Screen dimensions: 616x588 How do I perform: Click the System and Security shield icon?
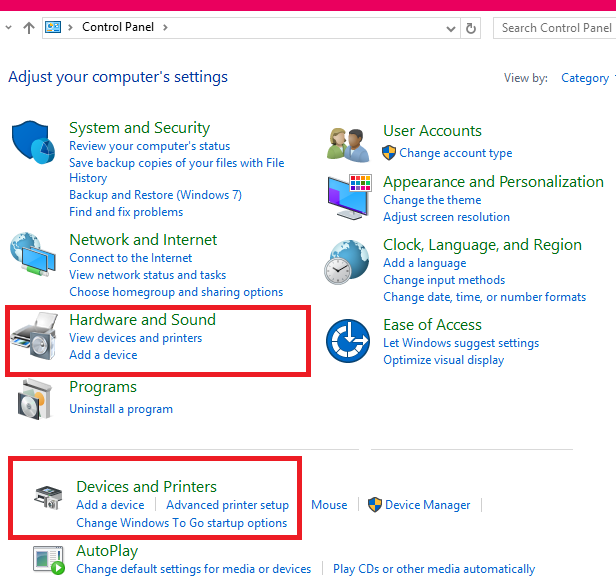point(33,143)
